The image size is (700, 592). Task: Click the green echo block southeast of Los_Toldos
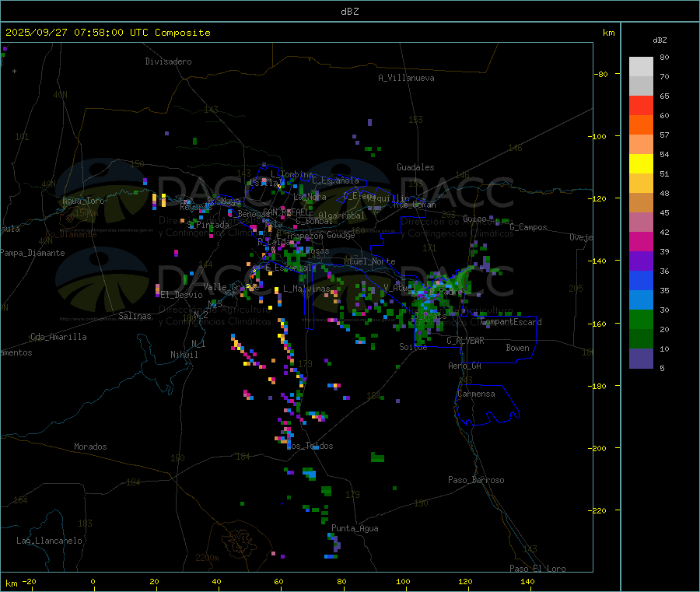click(x=377, y=457)
